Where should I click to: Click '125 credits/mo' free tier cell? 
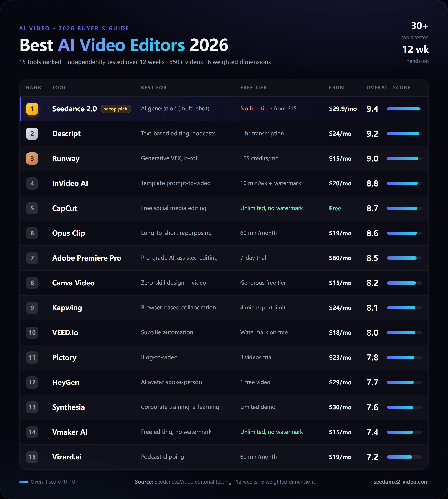pos(259,158)
